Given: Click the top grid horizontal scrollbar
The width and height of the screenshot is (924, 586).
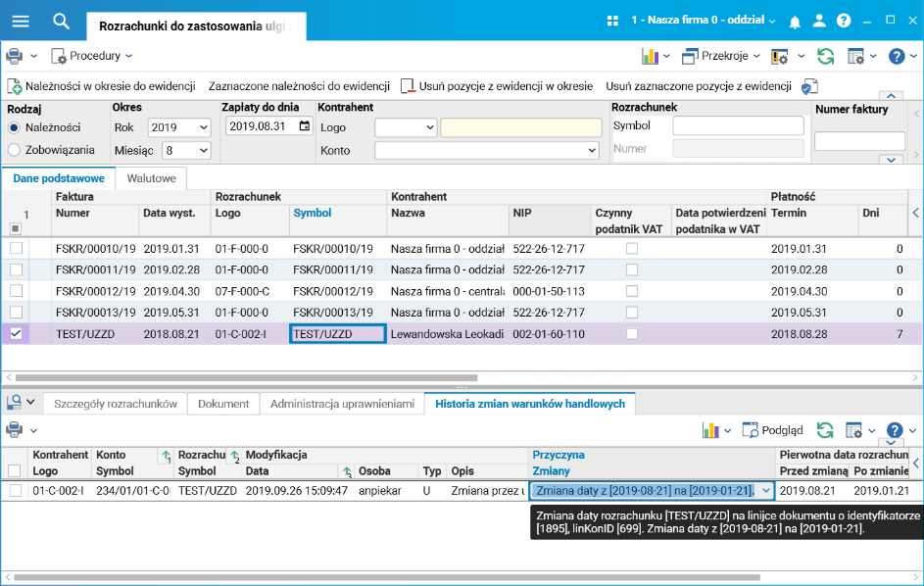Looking at the screenshot, I should (246, 377).
